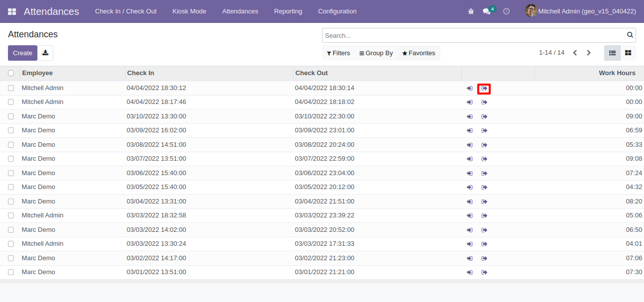Screen dimensions: 644x302
Task: Select checkbox for Marc Demo 03/06/2022
Action: coord(11,173)
